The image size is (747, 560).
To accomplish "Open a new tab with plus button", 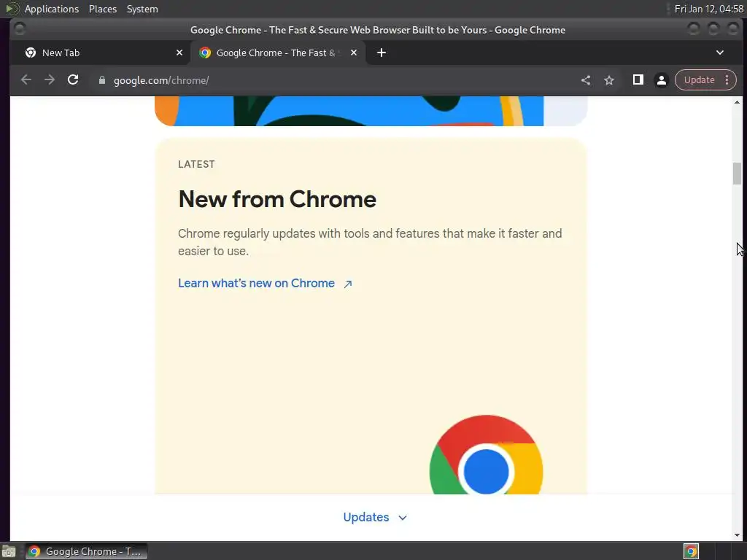I will pyautogui.click(x=381, y=52).
